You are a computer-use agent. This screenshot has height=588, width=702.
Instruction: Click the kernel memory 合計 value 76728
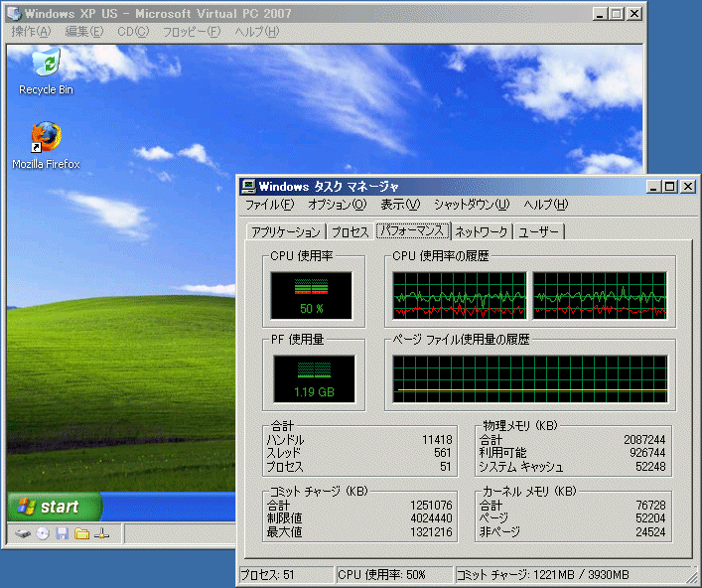(x=651, y=506)
